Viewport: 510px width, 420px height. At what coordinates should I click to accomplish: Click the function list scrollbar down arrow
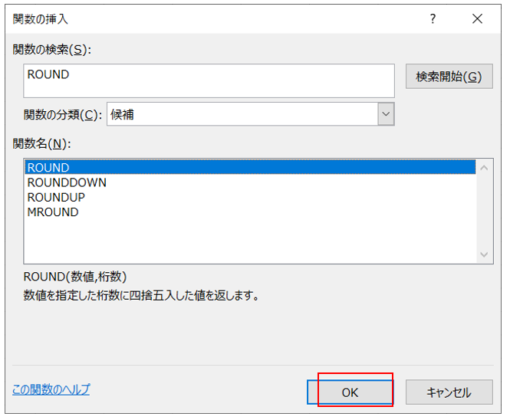point(485,256)
